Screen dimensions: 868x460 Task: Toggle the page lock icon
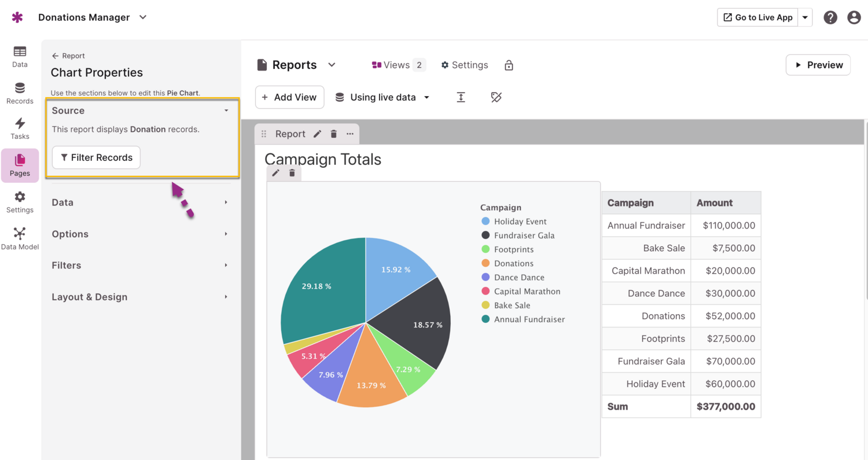point(509,65)
